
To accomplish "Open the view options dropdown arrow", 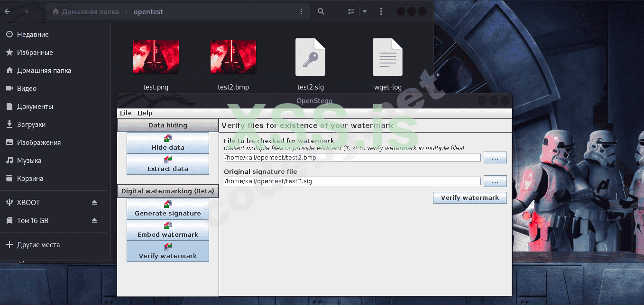I will [364, 11].
